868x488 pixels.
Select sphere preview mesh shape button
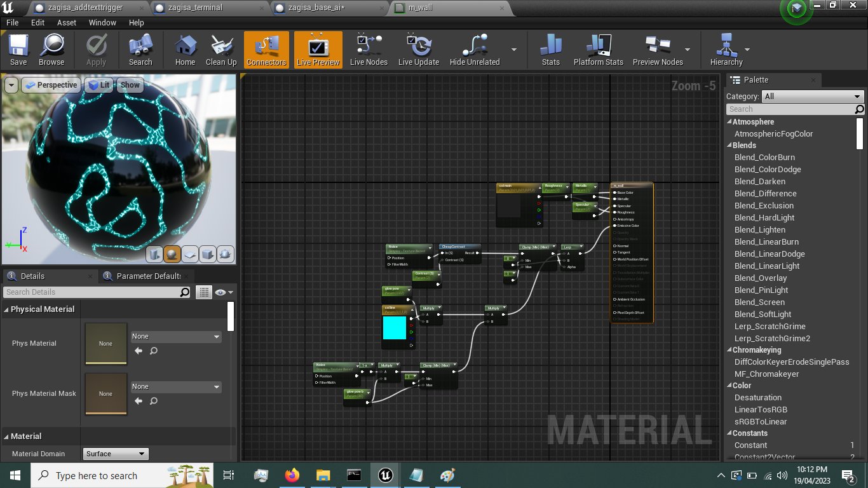coord(172,255)
